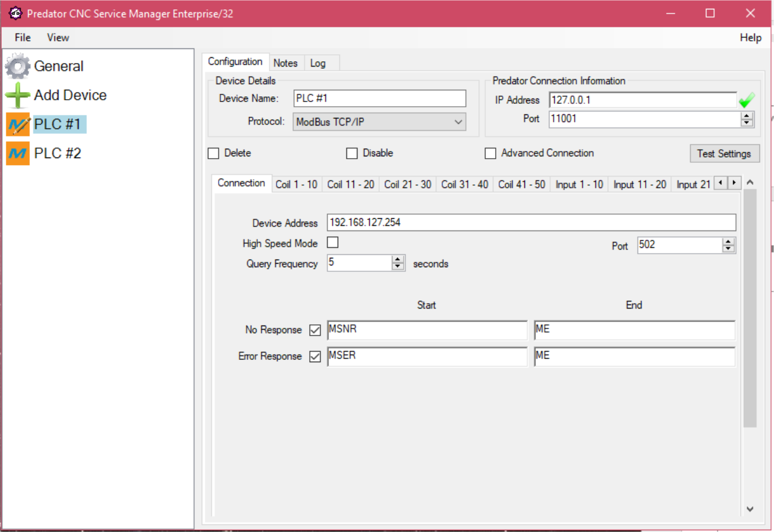774x532 pixels.
Task: Open the File menu
Action: [x=23, y=37]
